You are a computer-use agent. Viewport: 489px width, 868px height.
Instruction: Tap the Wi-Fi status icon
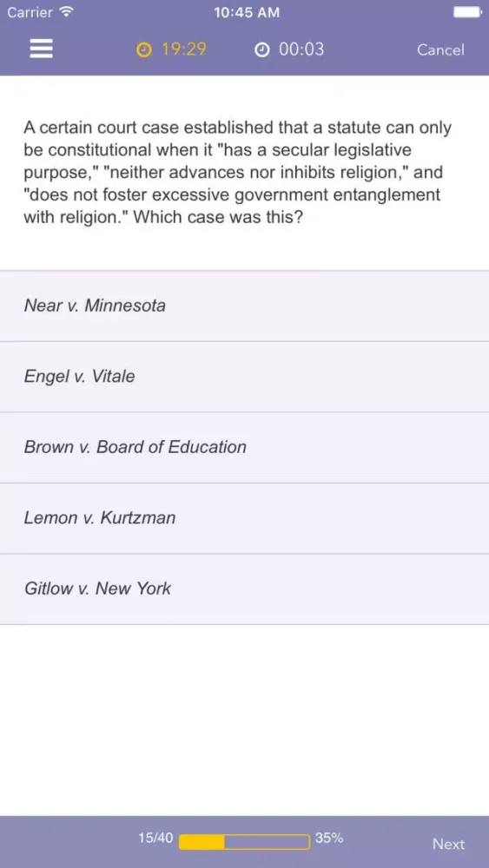(66, 11)
